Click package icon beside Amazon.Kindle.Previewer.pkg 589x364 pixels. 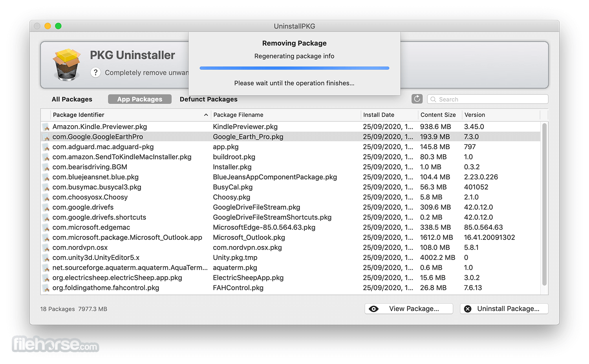(46, 127)
